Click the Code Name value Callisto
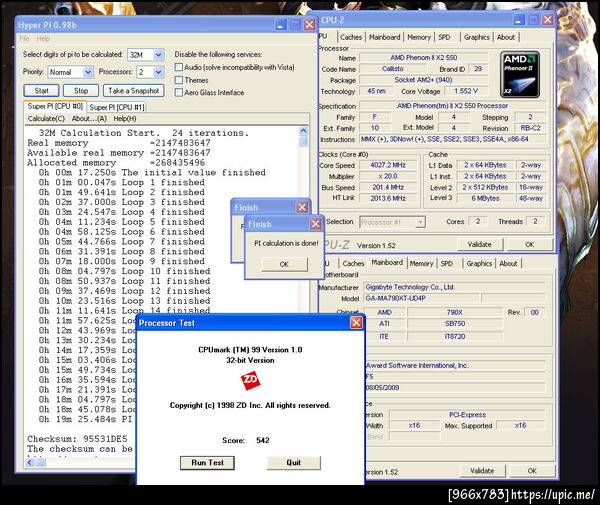Image resolution: width=600 pixels, height=505 pixels. tap(393, 68)
